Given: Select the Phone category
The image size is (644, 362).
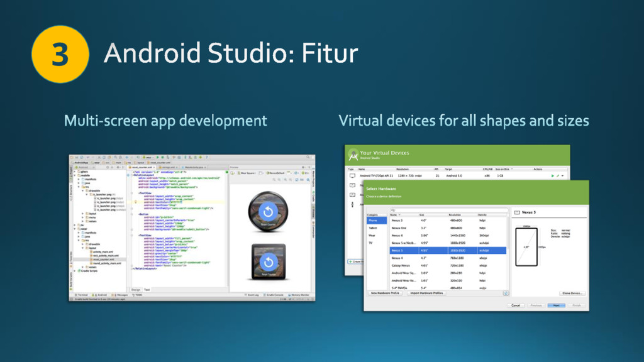Looking at the screenshot, I should (376, 221).
